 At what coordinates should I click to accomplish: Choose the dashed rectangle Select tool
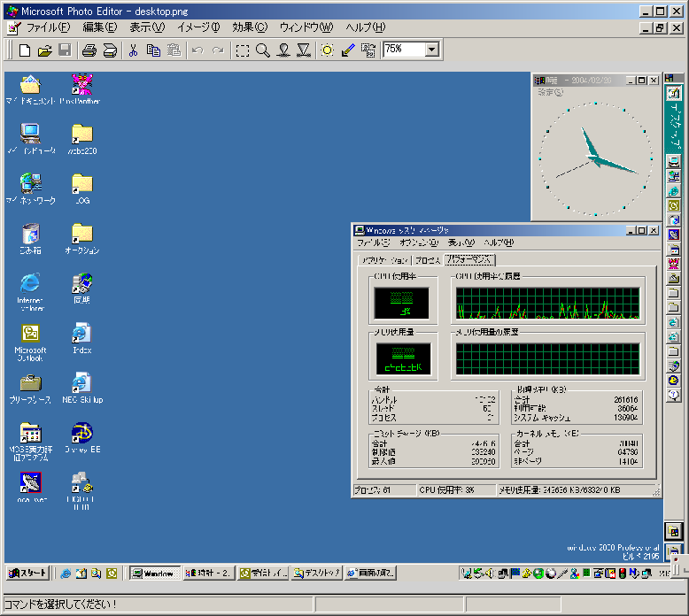coord(242,50)
